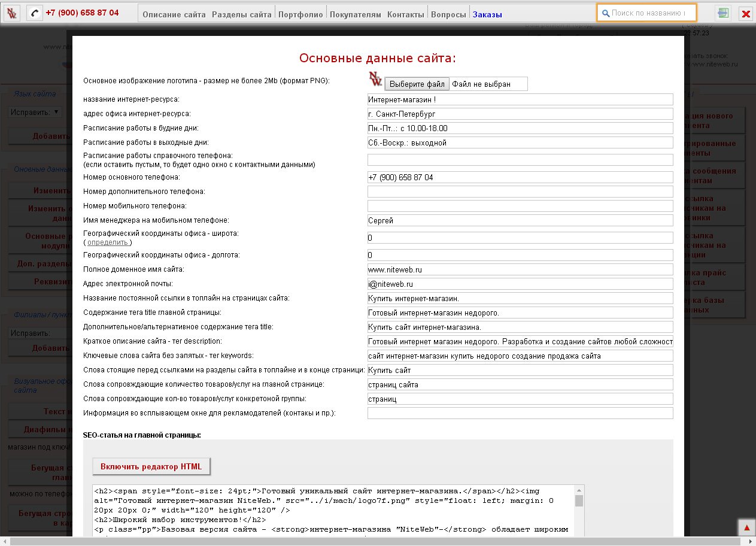Viewport: 756px width, 546px height.
Task: Open the Заказы menu item
Action: (x=488, y=14)
